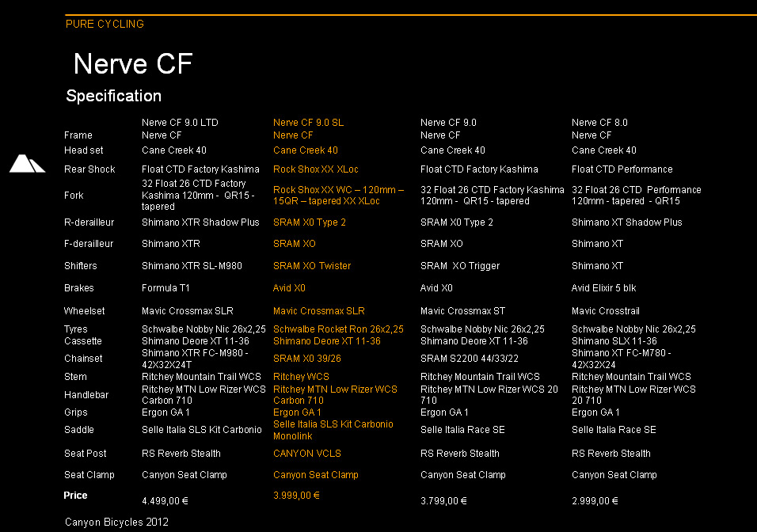Click the SRAM XO Twister shifters entry
757x532 pixels.
[312, 266]
